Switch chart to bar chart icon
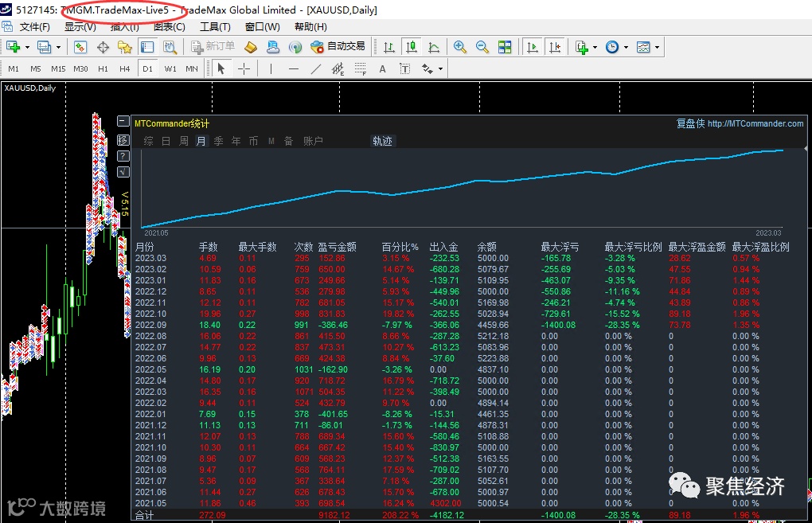This screenshot has height=523, width=812. click(389, 47)
